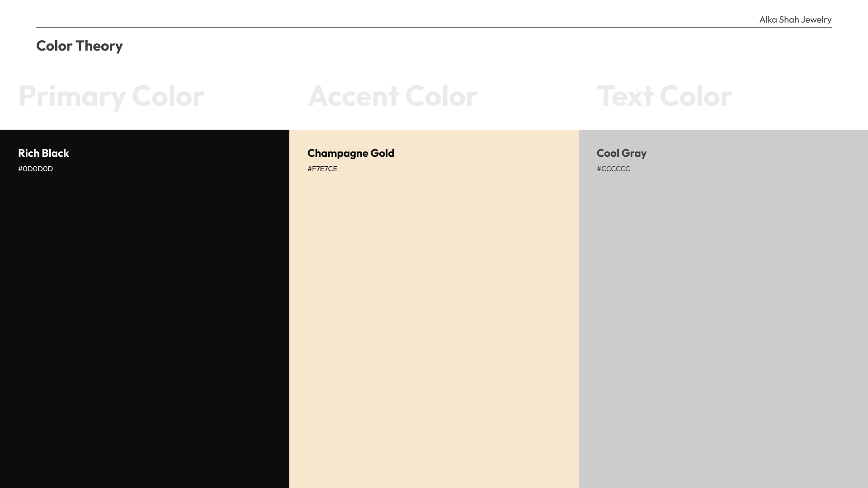
Task: Click the Champagne Gold label
Action: click(351, 153)
